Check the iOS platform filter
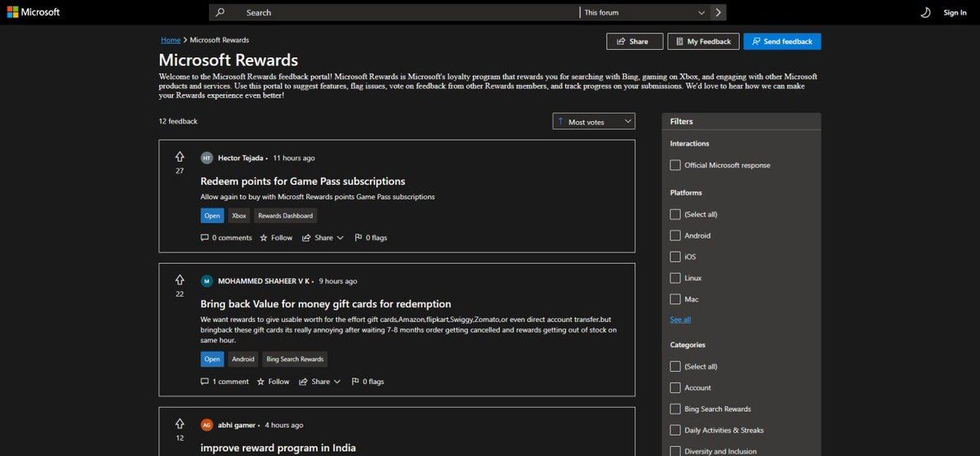980x456 pixels. tap(675, 257)
